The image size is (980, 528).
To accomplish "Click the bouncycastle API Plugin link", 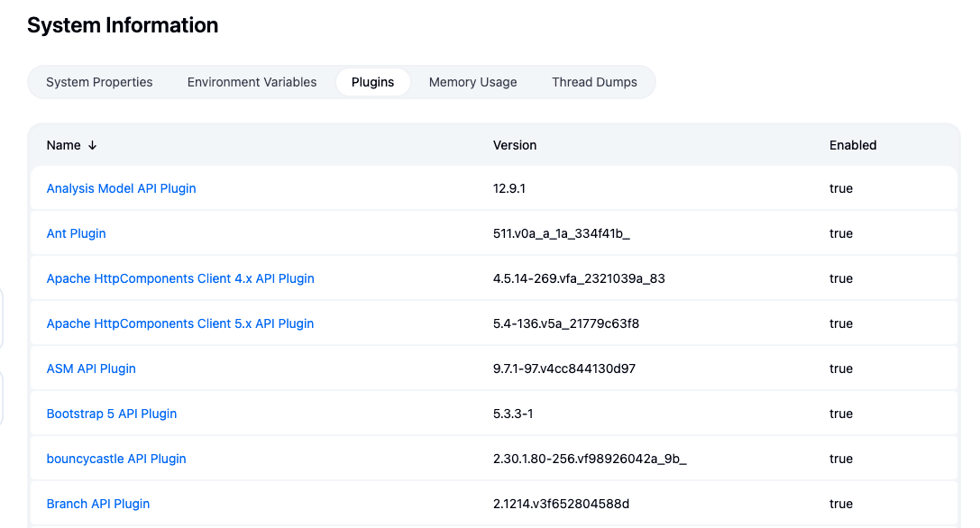I will (x=116, y=459).
